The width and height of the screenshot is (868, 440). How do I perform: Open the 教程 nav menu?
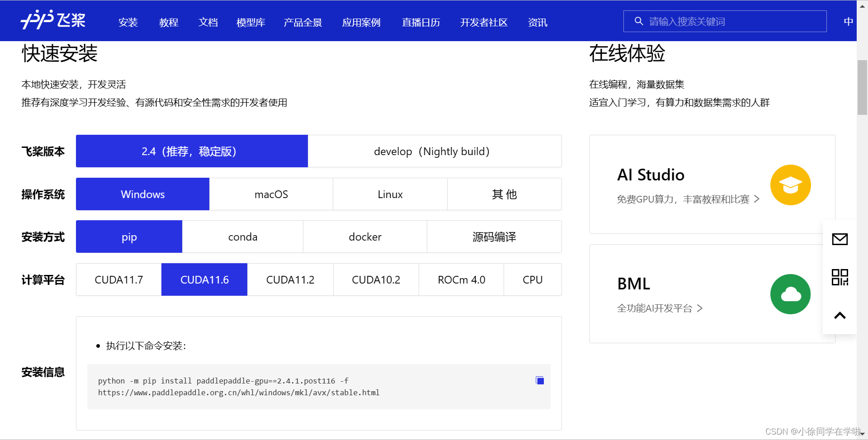pos(169,22)
